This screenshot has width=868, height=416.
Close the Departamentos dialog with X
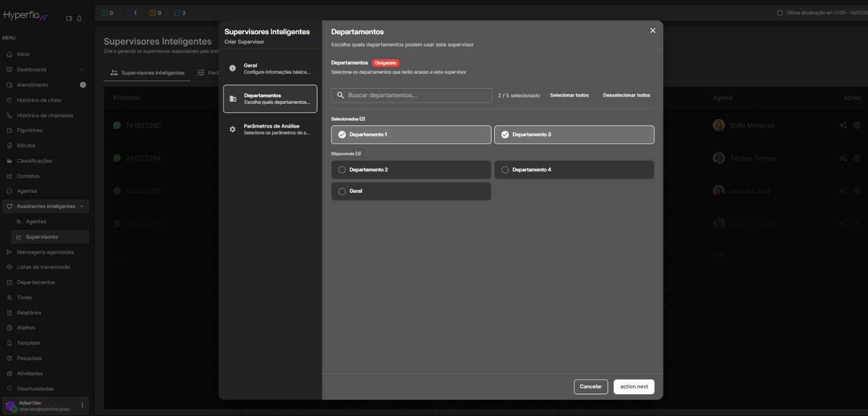653,30
